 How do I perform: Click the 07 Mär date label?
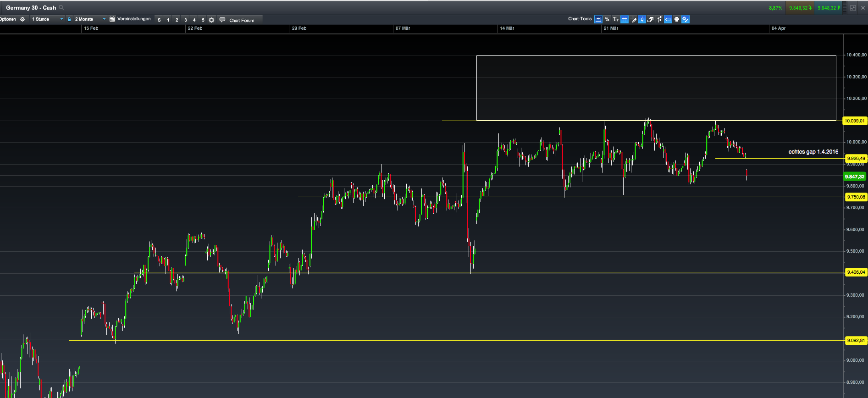[x=403, y=28]
